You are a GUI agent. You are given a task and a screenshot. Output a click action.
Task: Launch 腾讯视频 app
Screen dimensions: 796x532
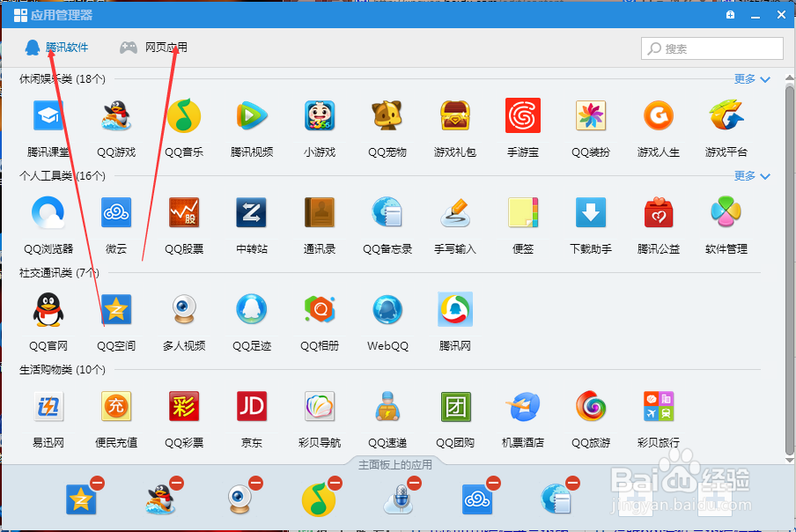[x=251, y=115]
